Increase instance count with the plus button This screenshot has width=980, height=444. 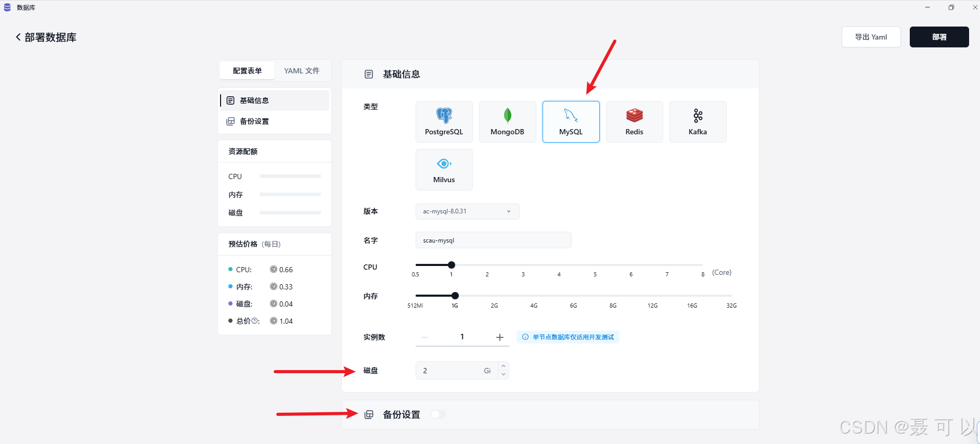click(500, 337)
